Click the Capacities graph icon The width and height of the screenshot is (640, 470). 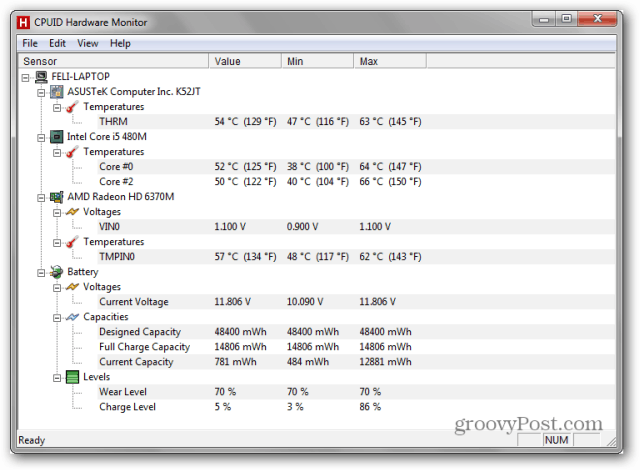[72, 317]
